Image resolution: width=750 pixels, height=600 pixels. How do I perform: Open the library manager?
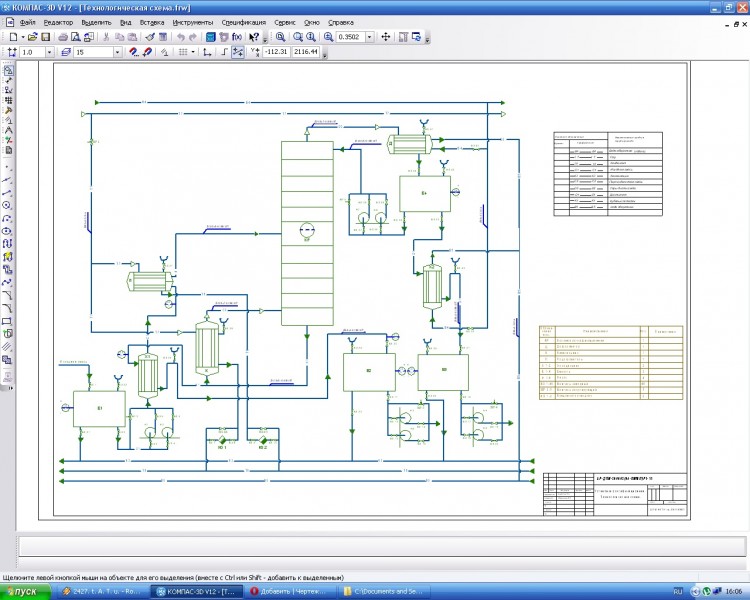210,37
